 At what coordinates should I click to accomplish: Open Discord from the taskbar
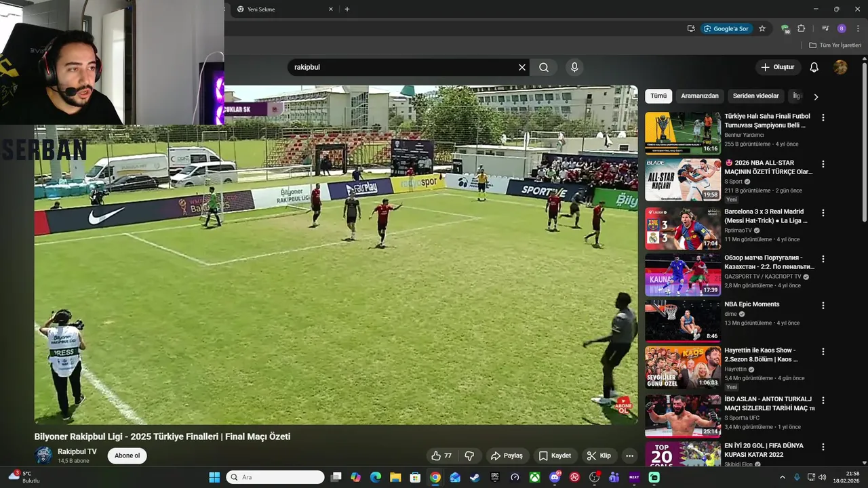pos(555,477)
